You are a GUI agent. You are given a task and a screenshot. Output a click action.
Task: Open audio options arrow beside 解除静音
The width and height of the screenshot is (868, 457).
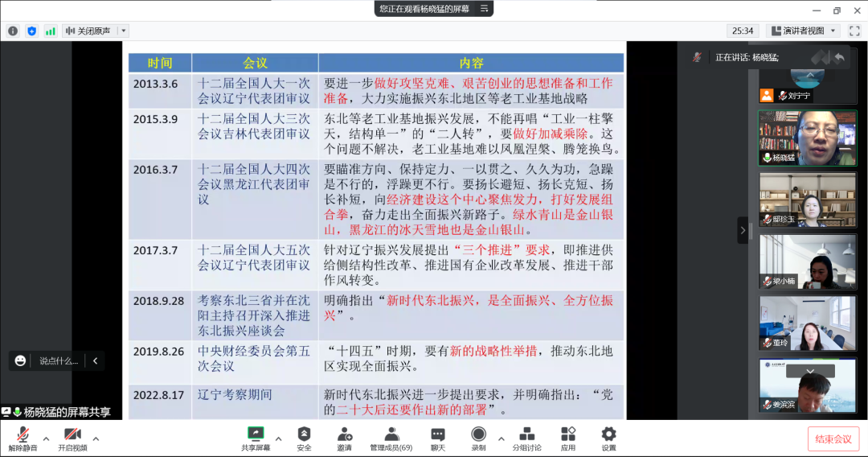point(46,438)
